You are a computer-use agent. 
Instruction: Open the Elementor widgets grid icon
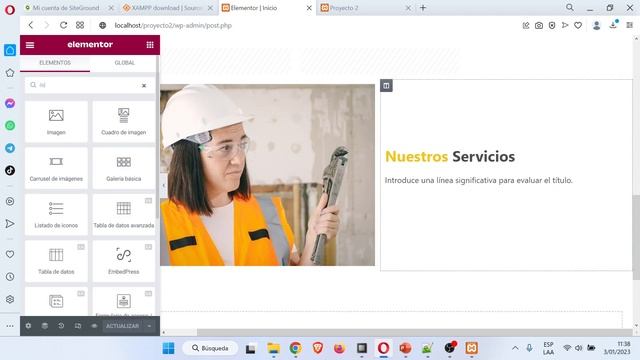coord(150,45)
